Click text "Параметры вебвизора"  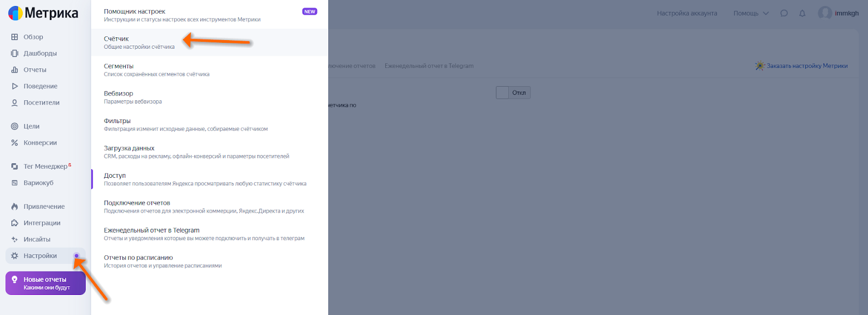tap(133, 101)
